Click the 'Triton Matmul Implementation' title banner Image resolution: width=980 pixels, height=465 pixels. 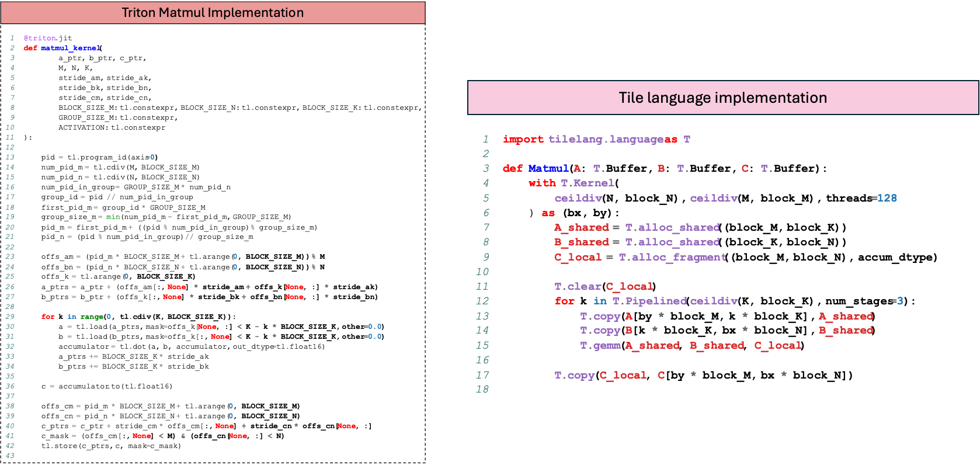pyautogui.click(x=213, y=13)
